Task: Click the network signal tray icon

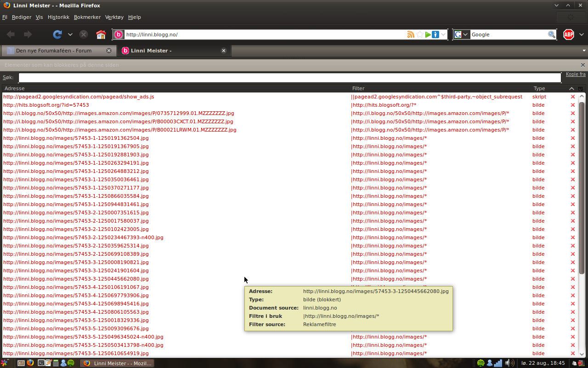Action: [x=498, y=363]
